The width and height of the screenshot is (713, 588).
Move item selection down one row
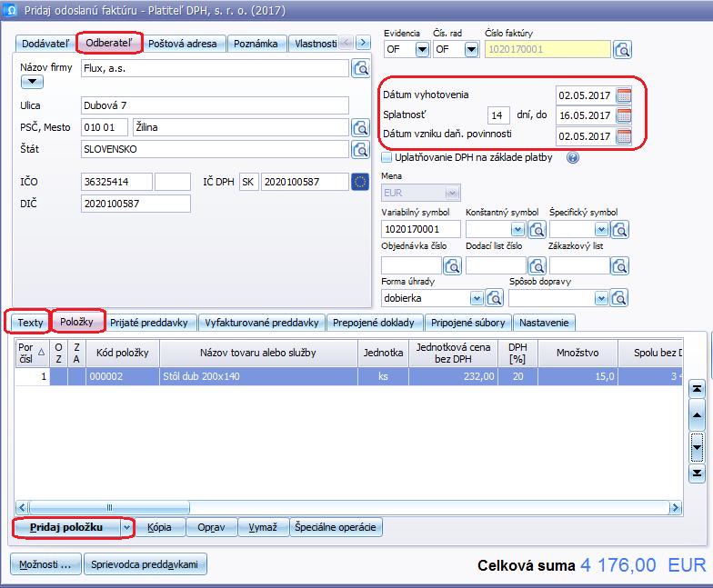point(697,447)
